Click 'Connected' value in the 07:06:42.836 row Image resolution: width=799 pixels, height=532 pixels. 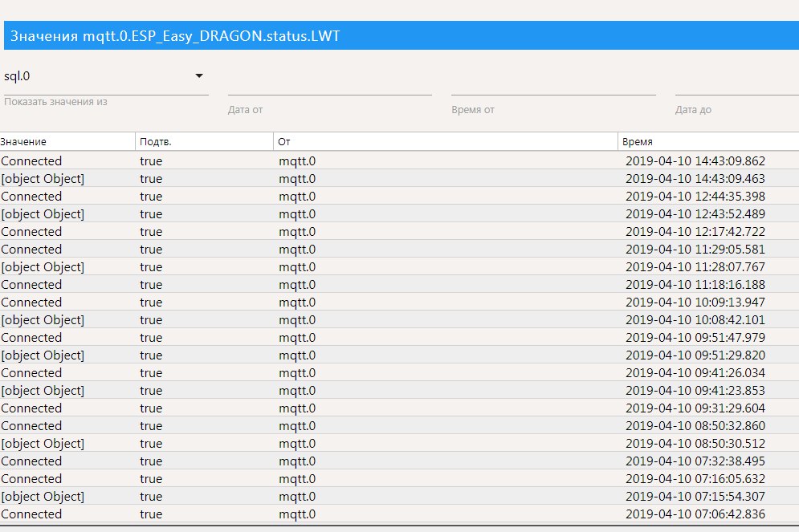pos(31,514)
